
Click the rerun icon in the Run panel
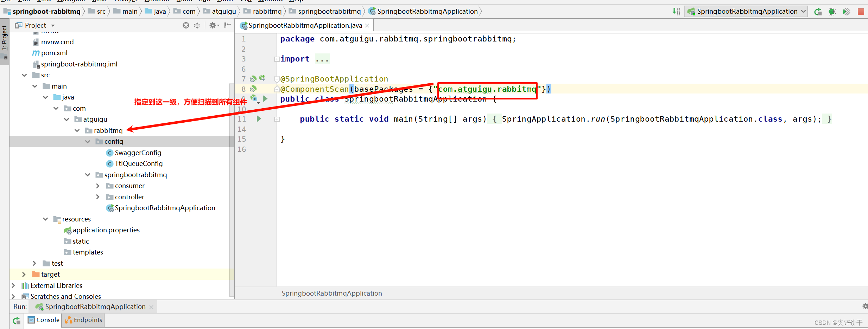click(16, 320)
